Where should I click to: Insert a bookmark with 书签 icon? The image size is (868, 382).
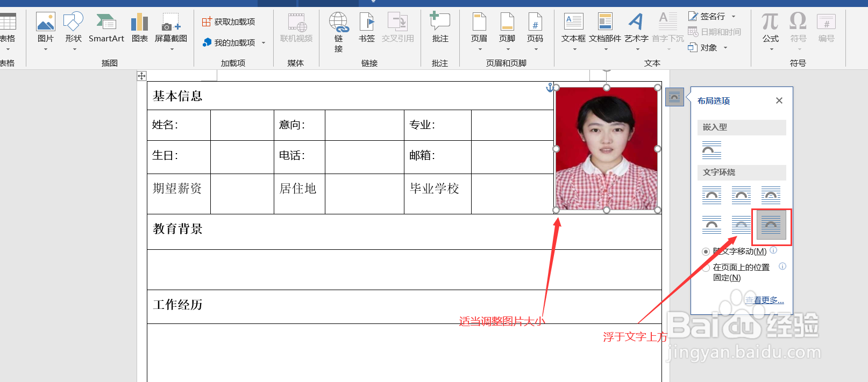367,22
